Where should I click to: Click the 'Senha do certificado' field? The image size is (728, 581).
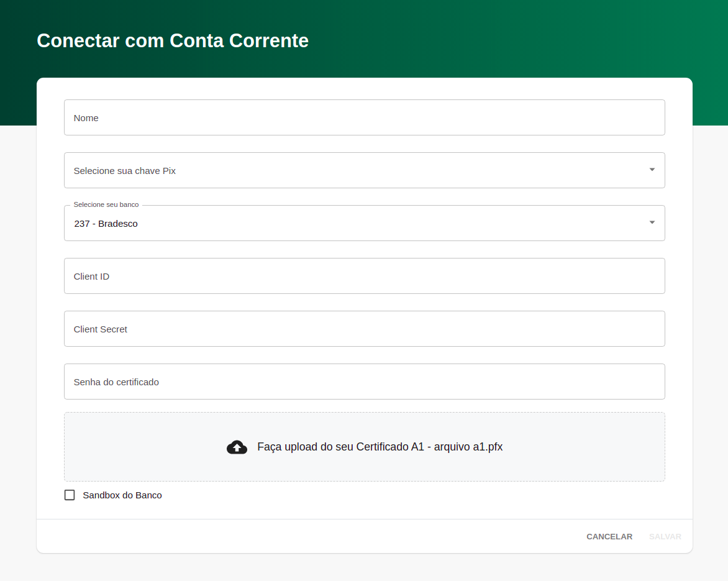(364, 381)
